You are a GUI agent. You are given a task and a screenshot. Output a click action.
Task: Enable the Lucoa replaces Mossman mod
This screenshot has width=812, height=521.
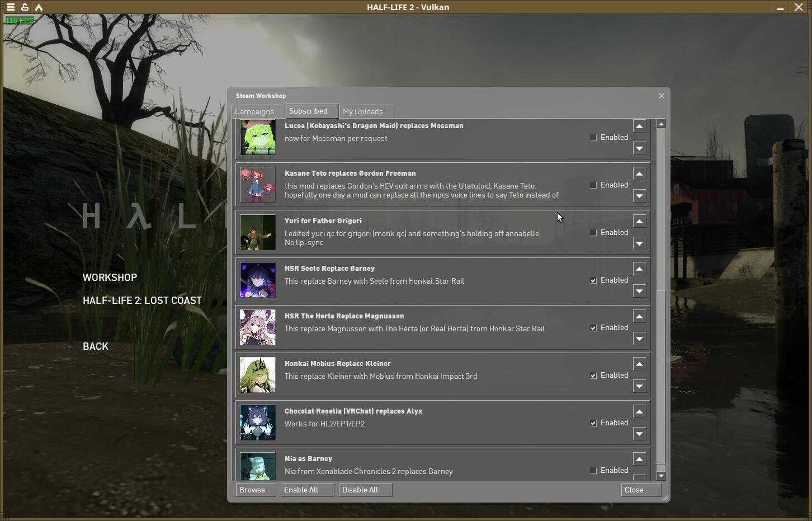tap(593, 138)
